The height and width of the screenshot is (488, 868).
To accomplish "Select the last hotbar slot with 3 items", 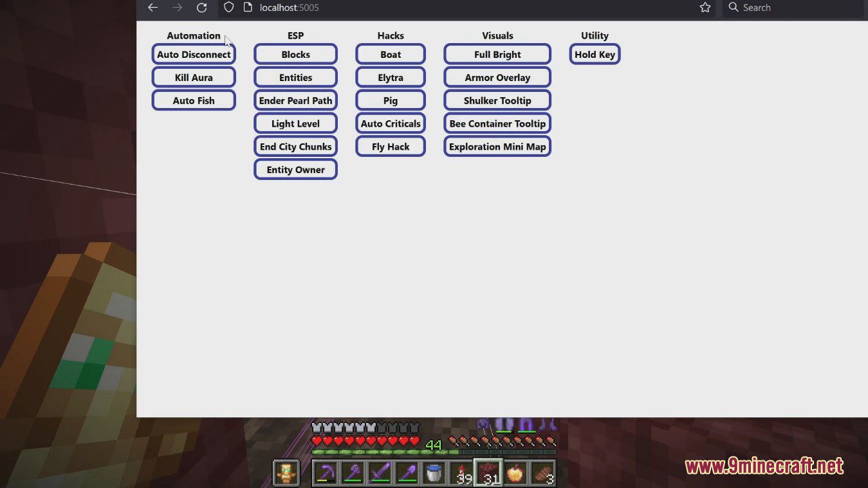I will pos(542,473).
